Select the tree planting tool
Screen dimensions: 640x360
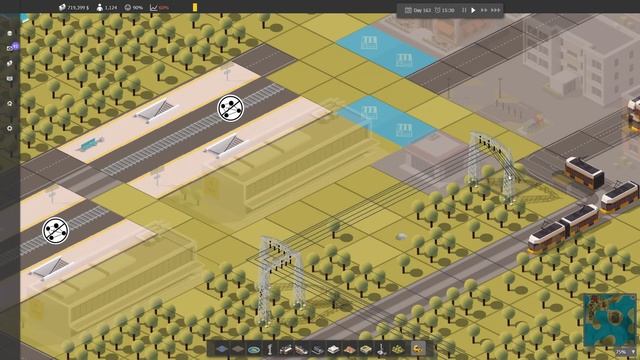398,349
